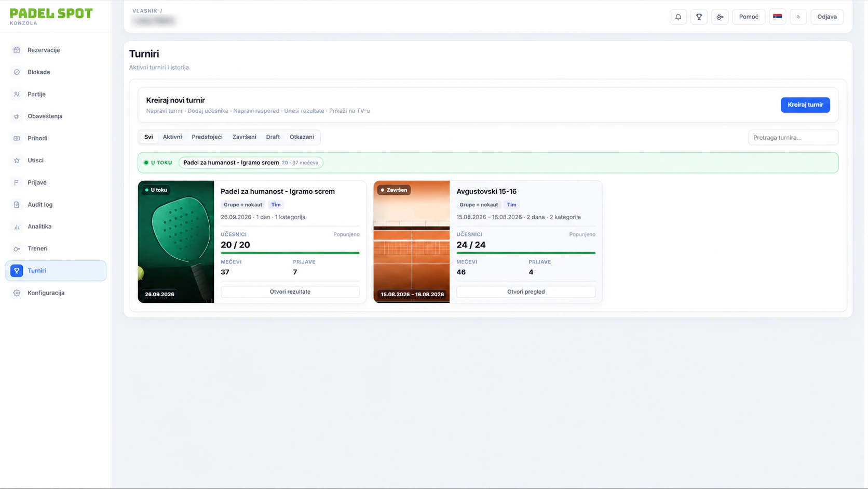Click the whistle icon in header
The width and height of the screenshot is (868, 489).
[x=720, y=17]
